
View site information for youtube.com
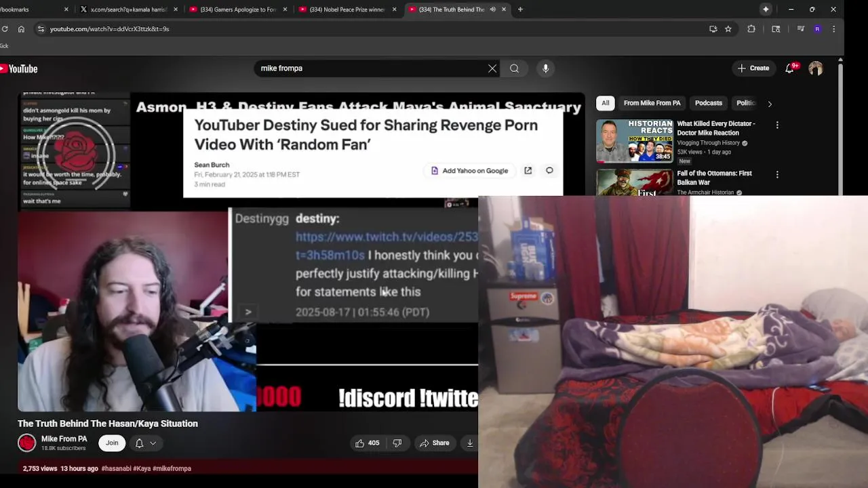[41, 29]
